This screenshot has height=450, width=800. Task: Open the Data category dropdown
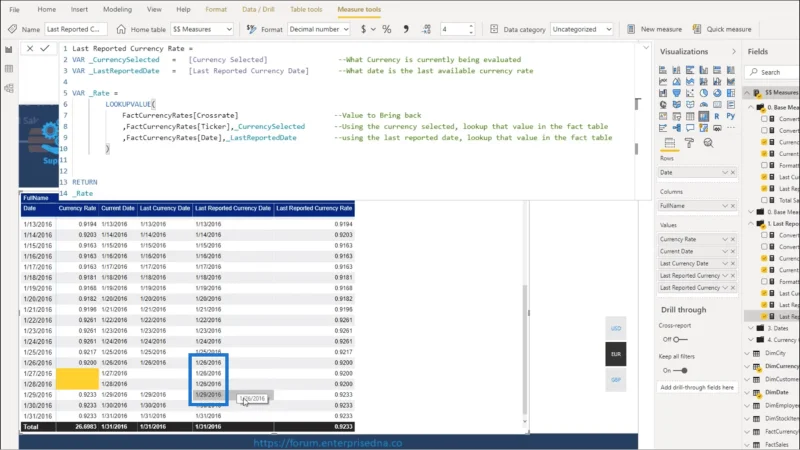pyautogui.click(x=582, y=30)
